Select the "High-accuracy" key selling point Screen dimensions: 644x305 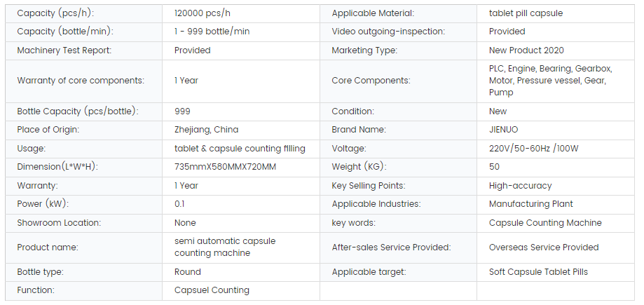pyautogui.click(x=520, y=186)
